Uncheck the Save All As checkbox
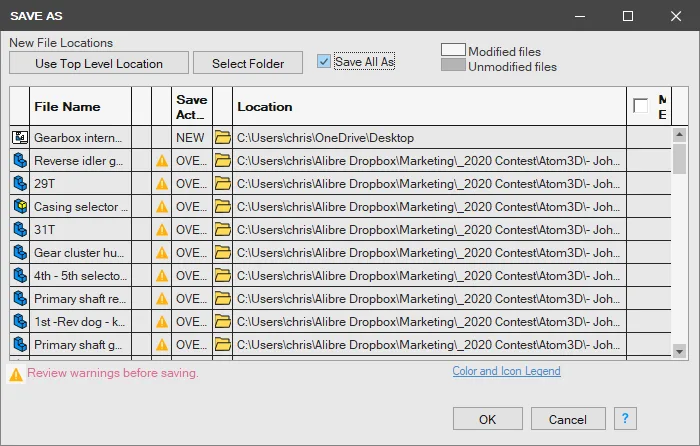Image resolution: width=700 pixels, height=446 pixels. tap(324, 62)
